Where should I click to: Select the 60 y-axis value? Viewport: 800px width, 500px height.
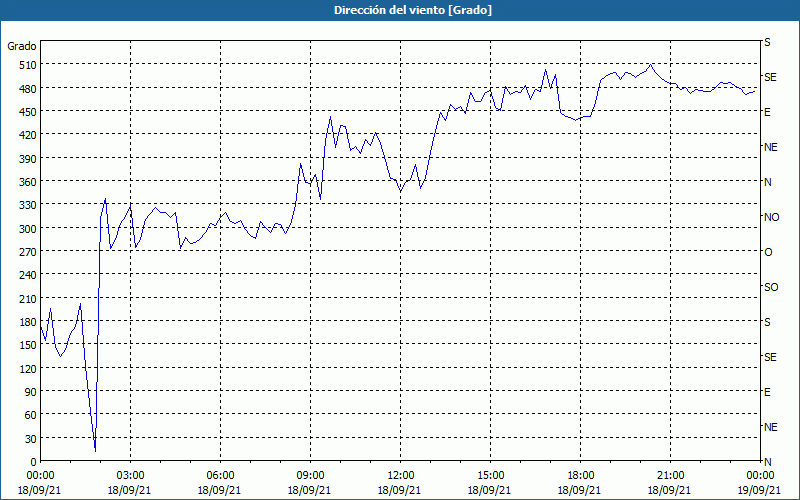(31, 415)
